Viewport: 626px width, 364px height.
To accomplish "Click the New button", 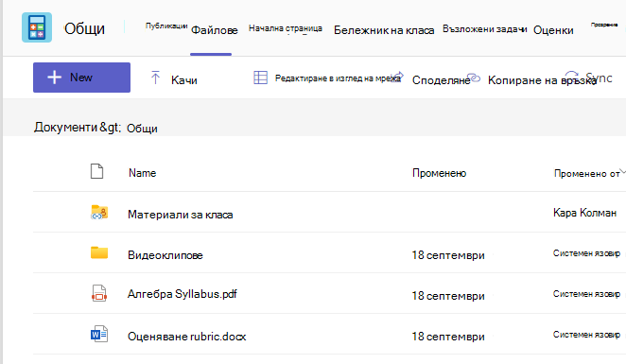I will (82, 78).
